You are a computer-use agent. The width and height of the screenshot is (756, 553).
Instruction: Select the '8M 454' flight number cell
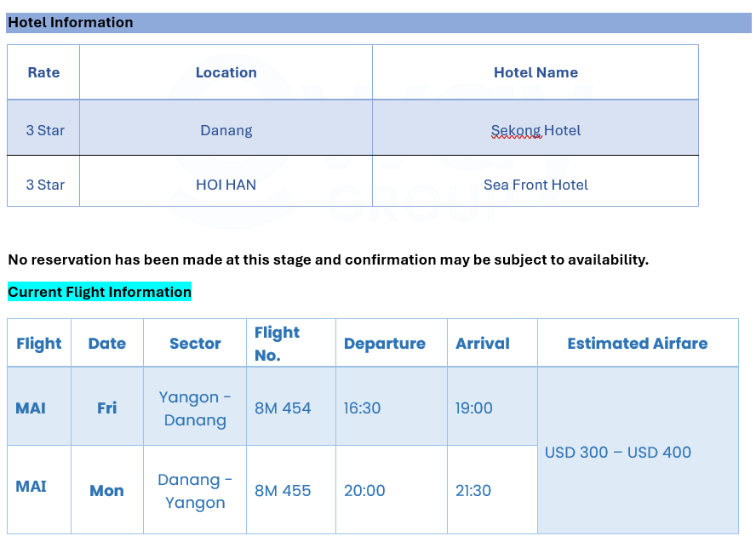(283, 408)
